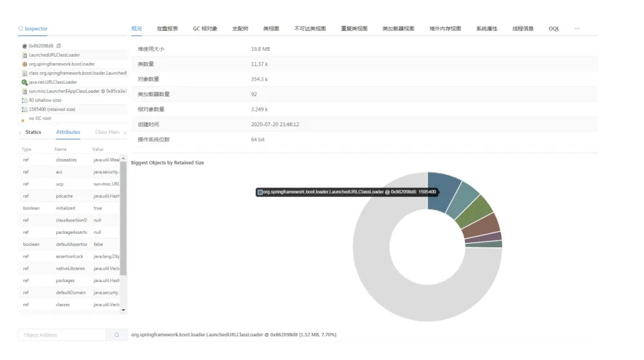Select the ucp attribute row

(x=69, y=184)
